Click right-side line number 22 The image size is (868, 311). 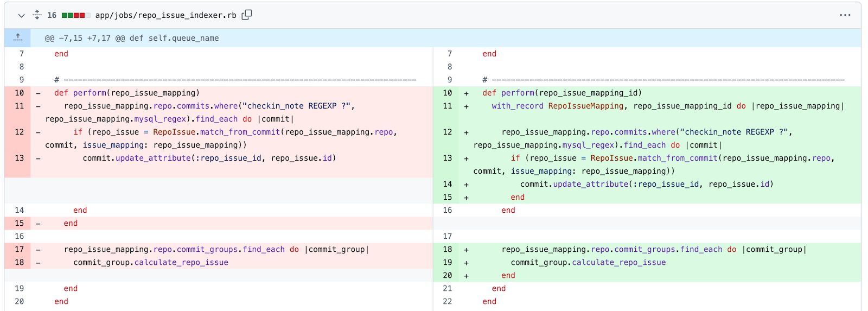(x=447, y=301)
